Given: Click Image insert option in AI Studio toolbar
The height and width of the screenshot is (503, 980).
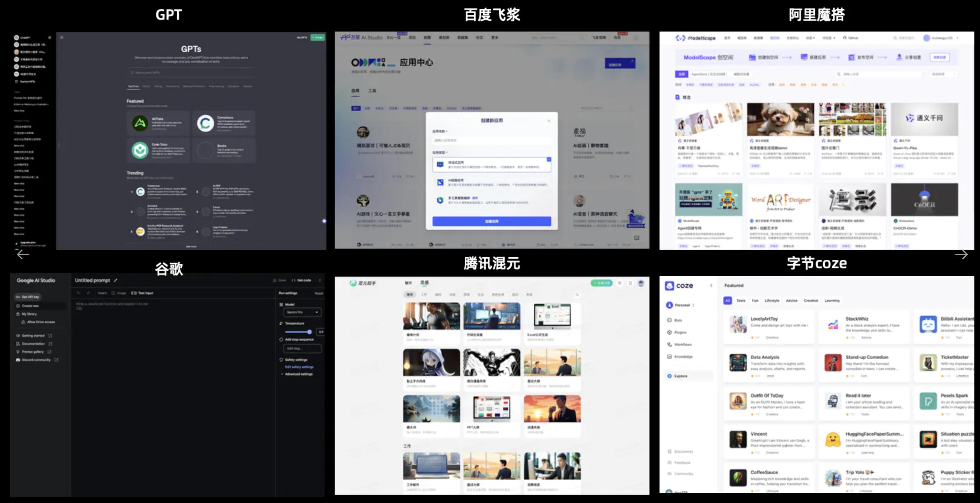Looking at the screenshot, I should click(x=119, y=293).
